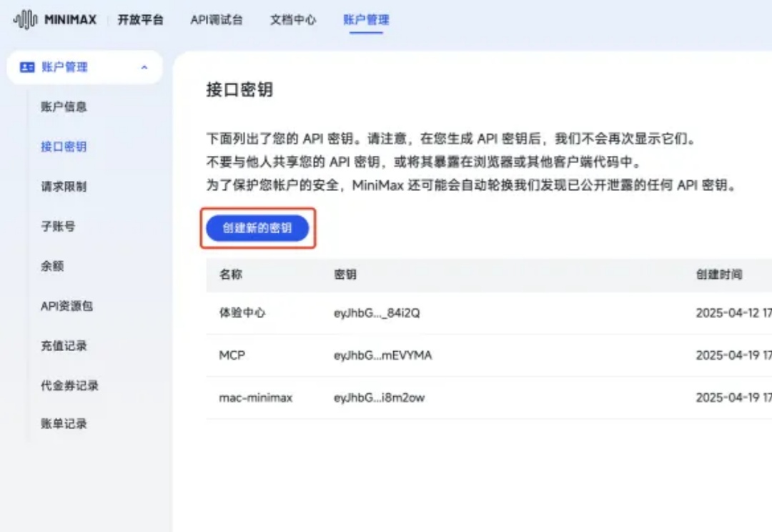
Task: Click the 账户管理 ID card icon in sidebar
Action: pos(27,67)
